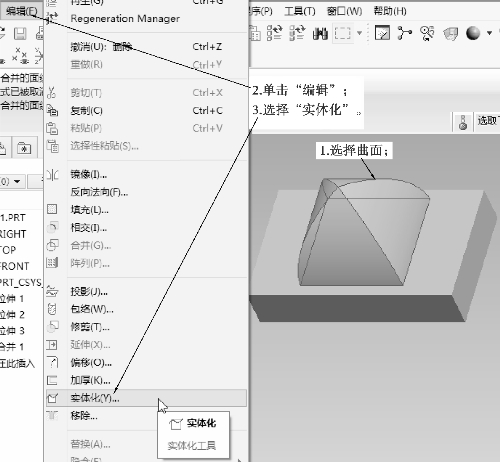Click the traffic light icon beside 选取

pyautogui.click(x=463, y=122)
